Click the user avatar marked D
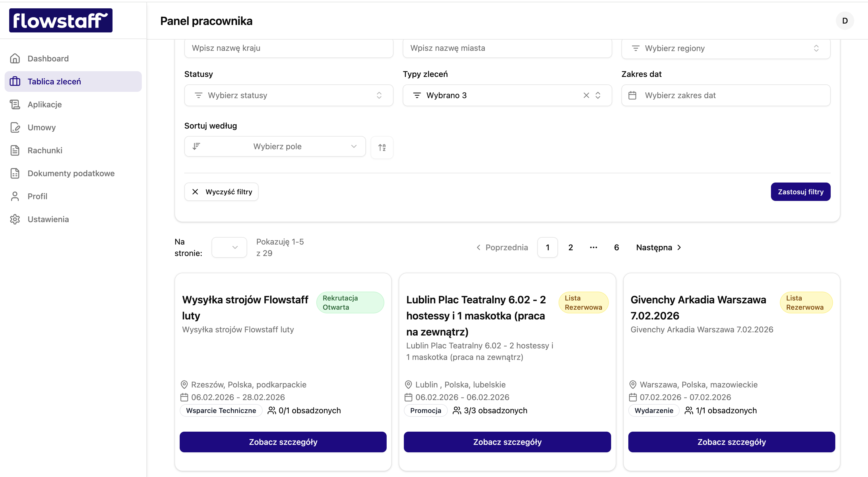 [x=845, y=21]
